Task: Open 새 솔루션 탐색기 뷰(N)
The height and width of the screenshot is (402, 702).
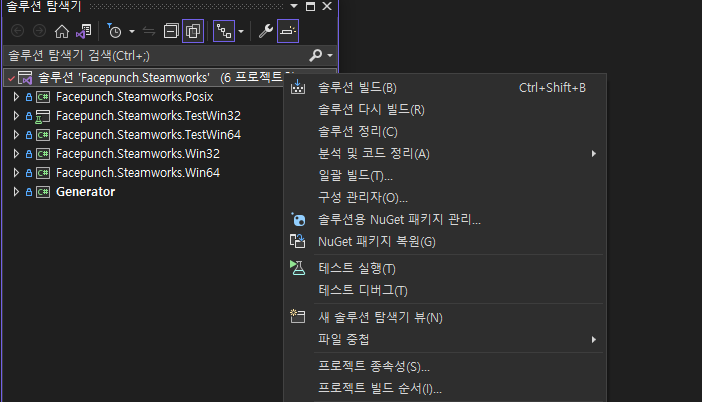Action: [x=445, y=317]
